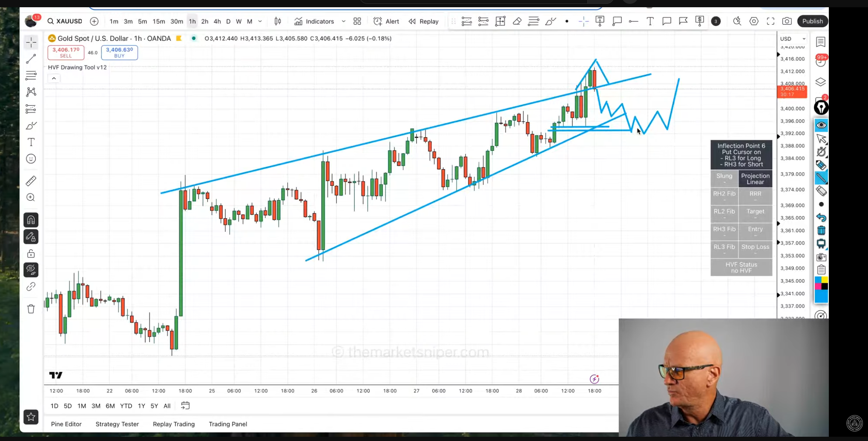Open the USD currency dropdown
The width and height of the screenshot is (868, 441).
click(793, 39)
